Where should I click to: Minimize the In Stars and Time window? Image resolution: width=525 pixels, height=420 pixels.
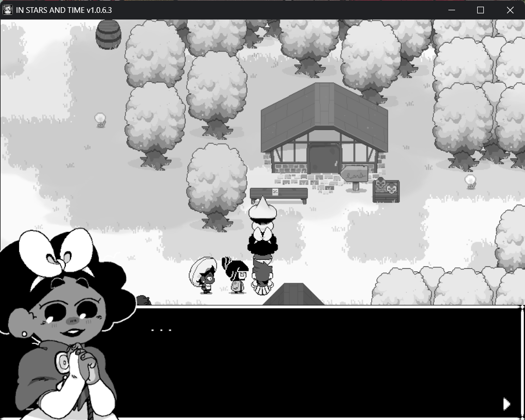click(451, 10)
